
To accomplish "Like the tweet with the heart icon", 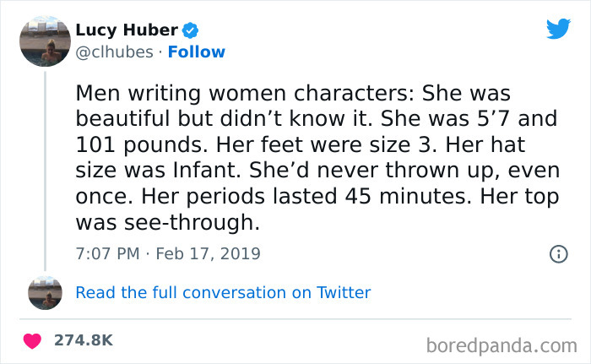I will click(x=34, y=340).
